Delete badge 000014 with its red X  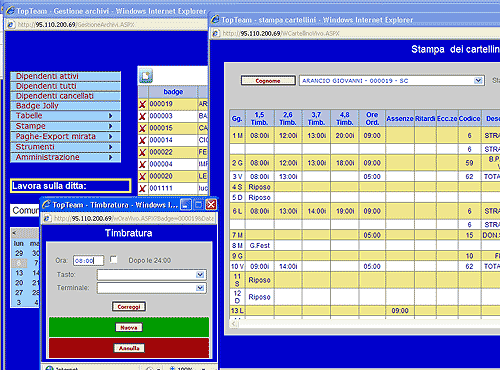coord(143,140)
